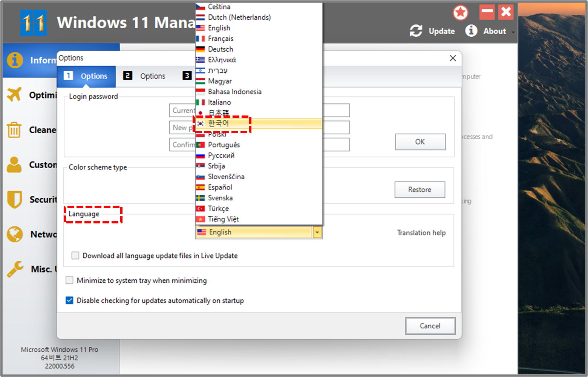The height and width of the screenshot is (377, 588).
Task: Click the Security shield icon
Action: pos(14,199)
